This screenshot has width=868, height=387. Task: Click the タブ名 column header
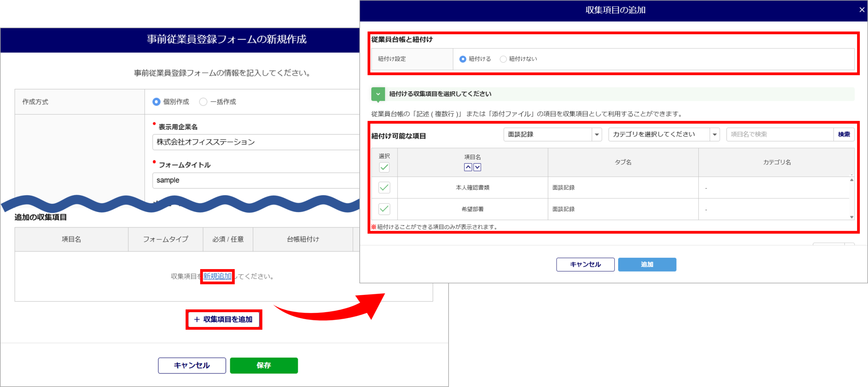click(x=623, y=162)
